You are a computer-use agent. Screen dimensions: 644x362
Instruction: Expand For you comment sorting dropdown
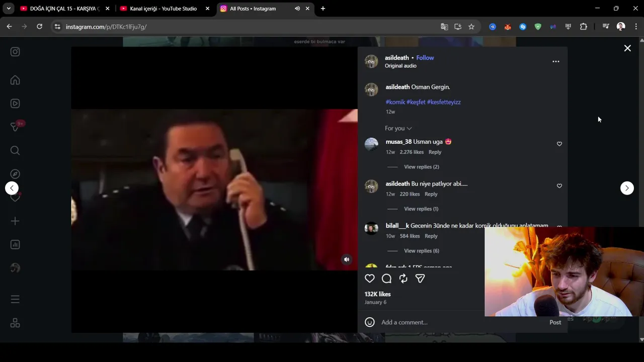tap(398, 128)
